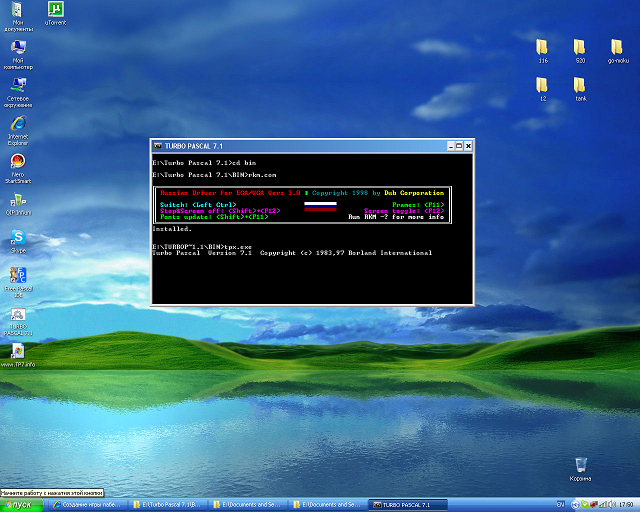Select the Internet Explorer desktop shortcut
Image resolution: width=640 pixels, height=512 pixels.
pyautogui.click(x=17, y=124)
